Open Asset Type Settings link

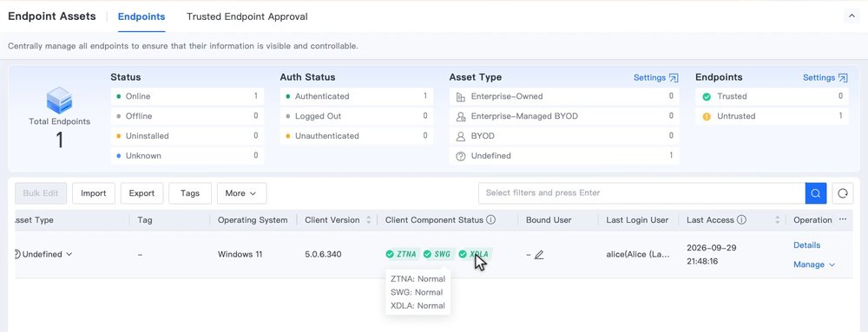coord(655,77)
